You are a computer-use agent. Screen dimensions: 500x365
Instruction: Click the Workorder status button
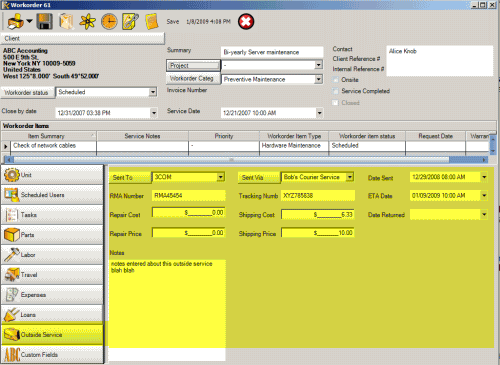point(28,92)
